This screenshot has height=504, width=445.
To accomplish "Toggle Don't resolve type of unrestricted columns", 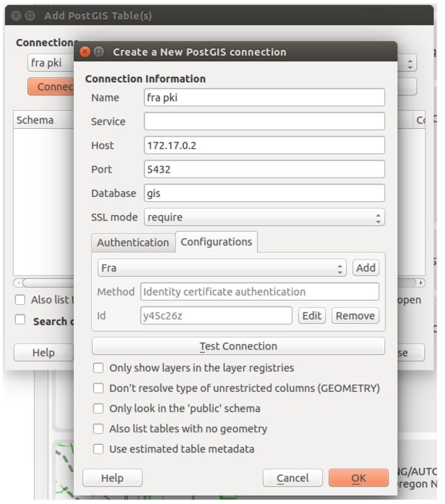I will tap(98, 388).
